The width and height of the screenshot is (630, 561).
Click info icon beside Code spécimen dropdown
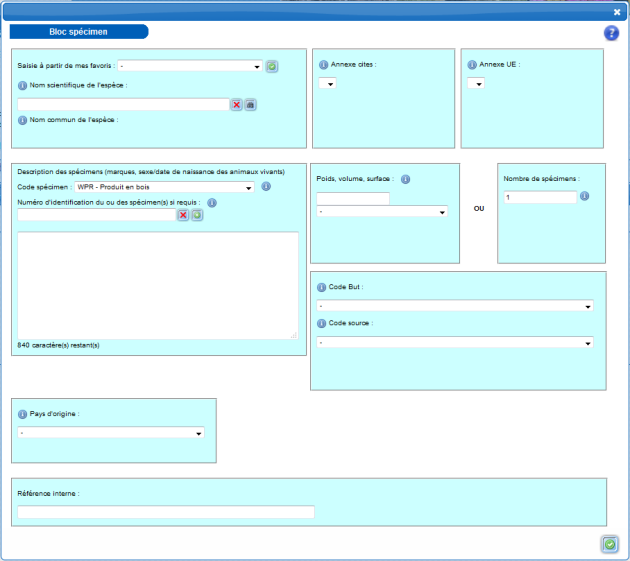point(266,186)
